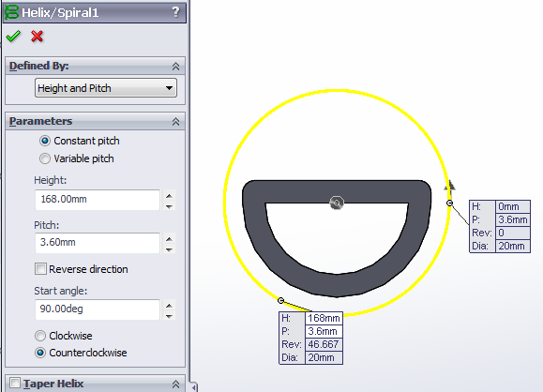This screenshot has height=392, width=543.
Task: Click the 0mm H value in the start callout
Action: click(513, 206)
